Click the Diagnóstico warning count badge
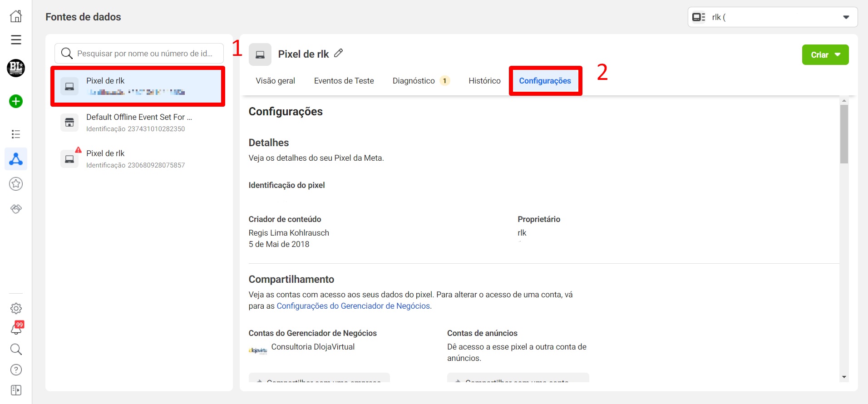The height and width of the screenshot is (404, 868). point(445,81)
